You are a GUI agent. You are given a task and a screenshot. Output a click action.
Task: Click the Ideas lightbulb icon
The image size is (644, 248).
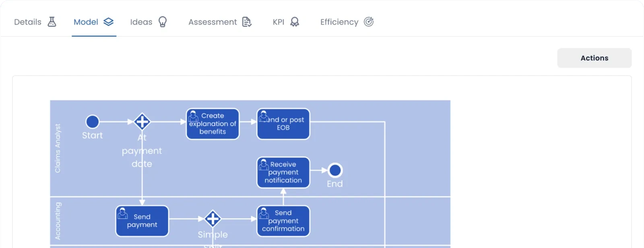[163, 22]
